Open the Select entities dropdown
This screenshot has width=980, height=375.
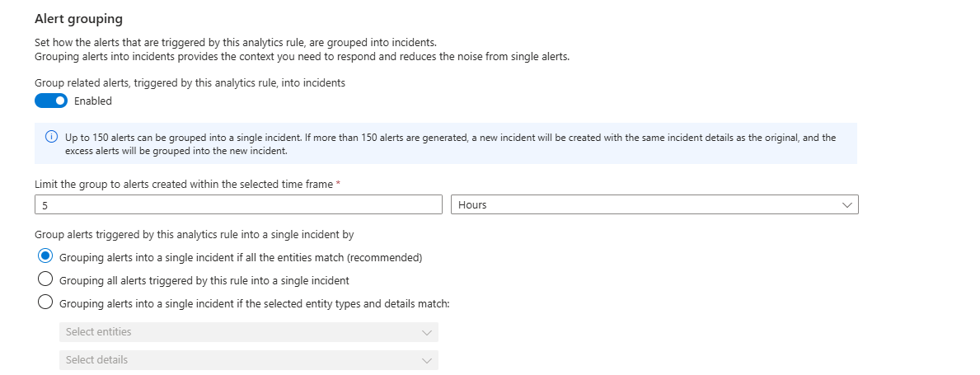[249, 332]
